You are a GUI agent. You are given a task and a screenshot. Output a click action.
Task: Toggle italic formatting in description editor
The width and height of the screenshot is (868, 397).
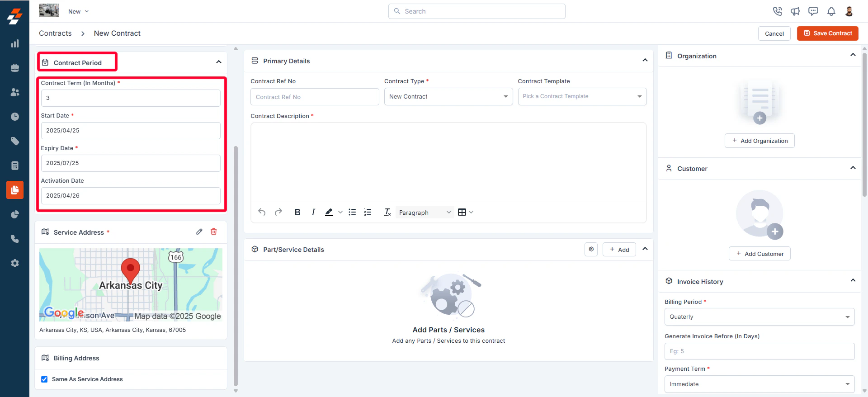pos(313,212)
